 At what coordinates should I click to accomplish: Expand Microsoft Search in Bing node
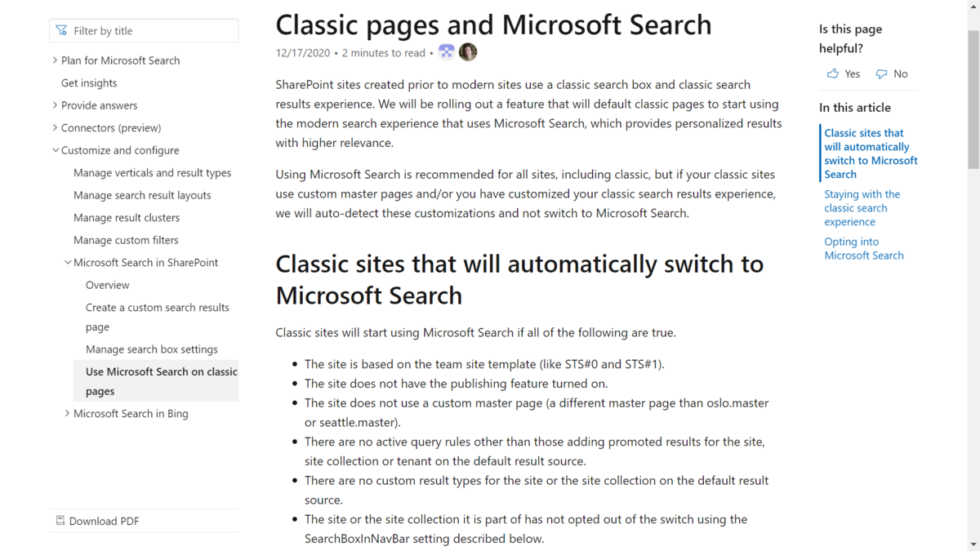pos(67,414)
